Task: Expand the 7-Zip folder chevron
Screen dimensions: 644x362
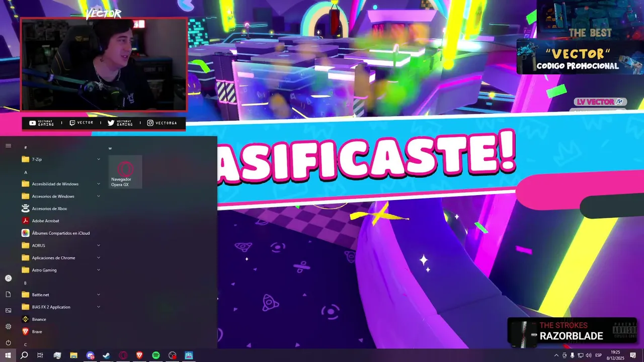Action: 99,159
